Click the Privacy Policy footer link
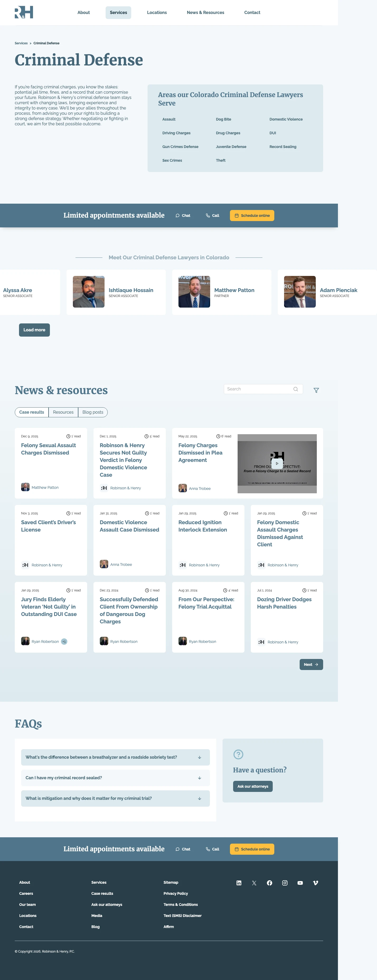 click(x=176, y=894)
